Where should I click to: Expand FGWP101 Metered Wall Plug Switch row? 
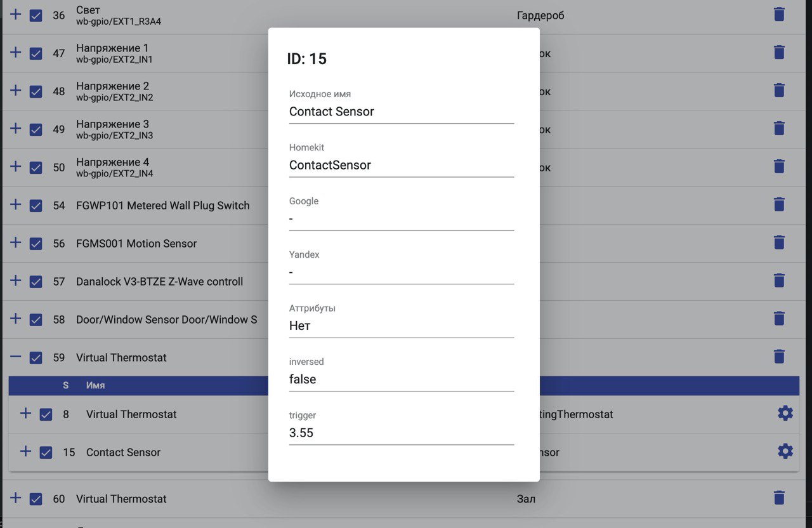coord(16,204)
